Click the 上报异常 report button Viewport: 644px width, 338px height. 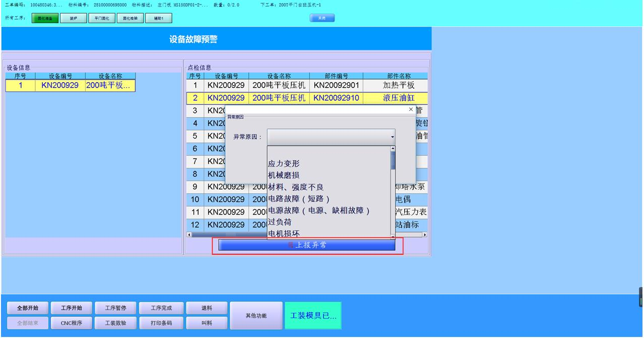tap(307, 245)
